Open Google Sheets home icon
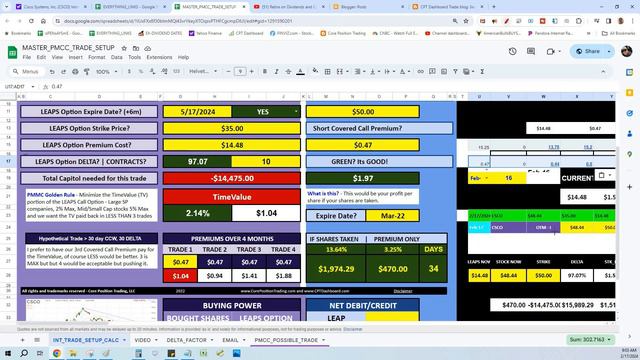The height and width of the screenshot is (360, 640). coord(12,52)
